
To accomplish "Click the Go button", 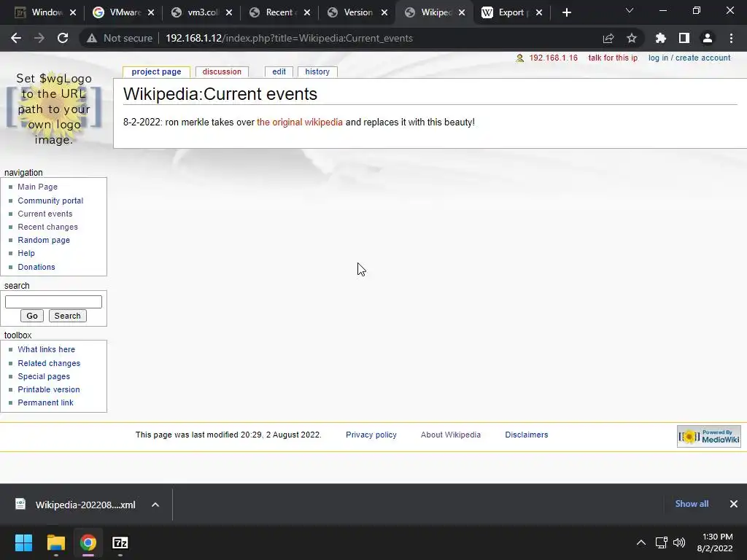I will tap(32, 316).
